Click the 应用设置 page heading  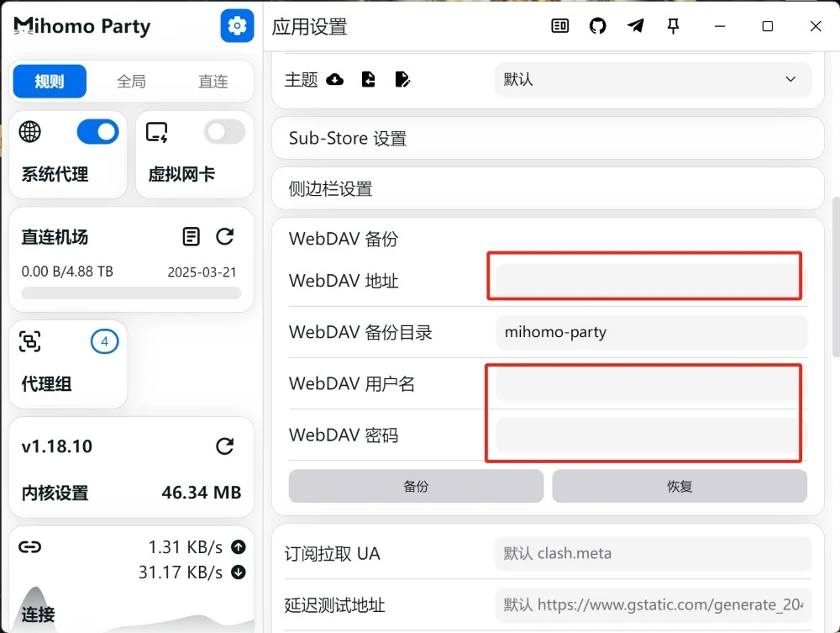point(310,26)
